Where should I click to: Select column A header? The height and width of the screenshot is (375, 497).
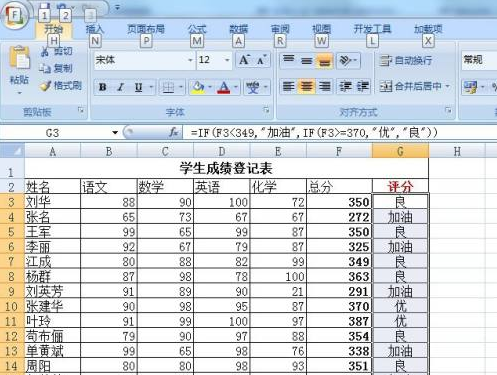pos(52,151)
